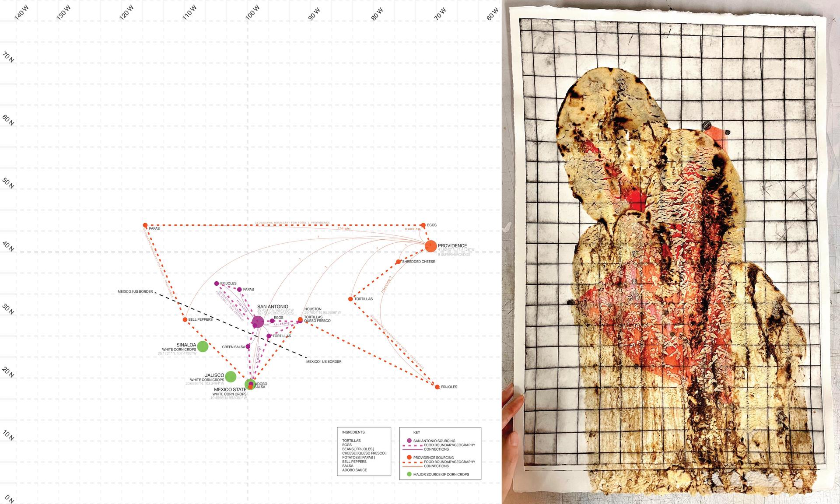840x504 pixels.
Task: Click the orange EGGS node above Providence
Action: tap(423, 225)
